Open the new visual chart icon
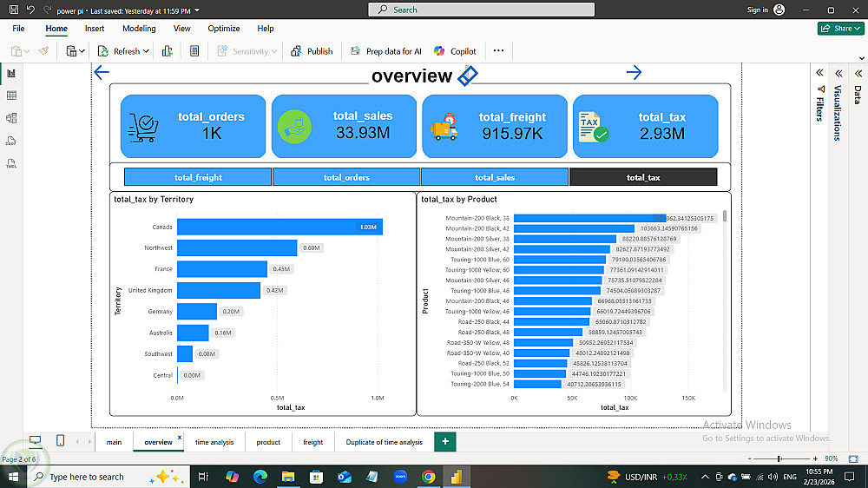Screen dimensions: 868x488 (168, 51)
